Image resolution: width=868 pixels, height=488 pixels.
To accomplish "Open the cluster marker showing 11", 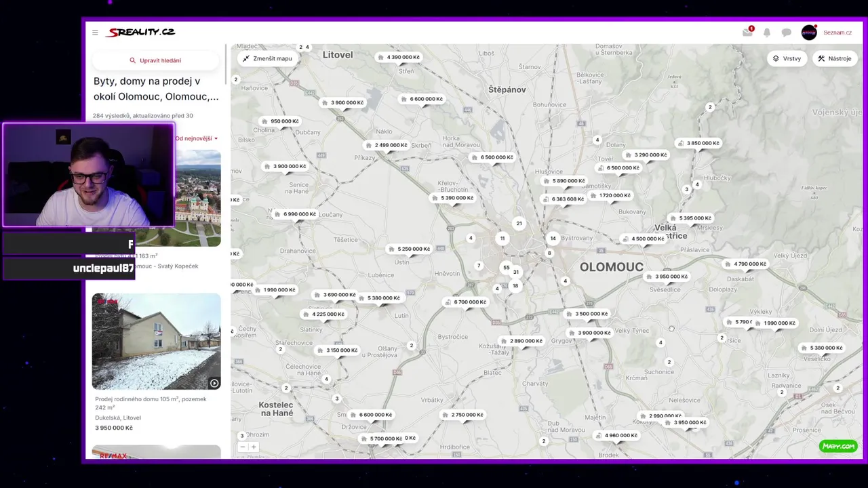I will [x=502, y=238].
